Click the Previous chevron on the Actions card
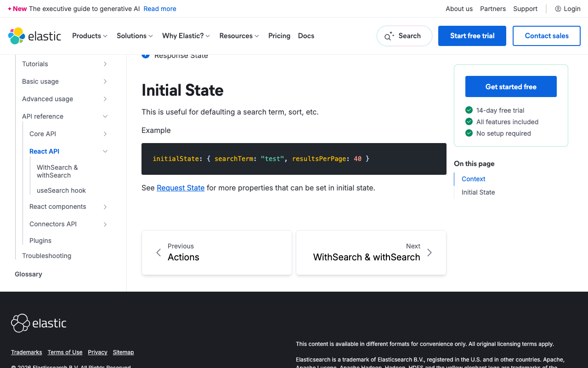Viewport: 588px width, 368px height. tap(158, 253)
